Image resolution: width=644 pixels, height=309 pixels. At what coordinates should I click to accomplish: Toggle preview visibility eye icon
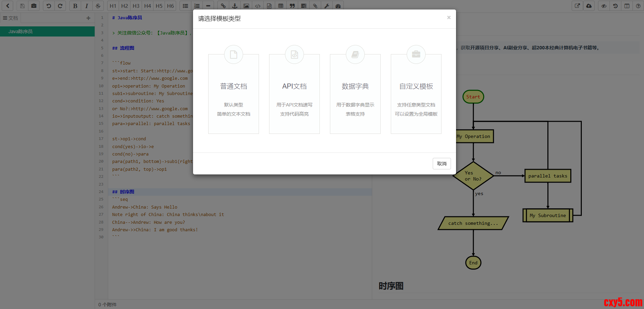pyautogui.click(x=604, y=6)
